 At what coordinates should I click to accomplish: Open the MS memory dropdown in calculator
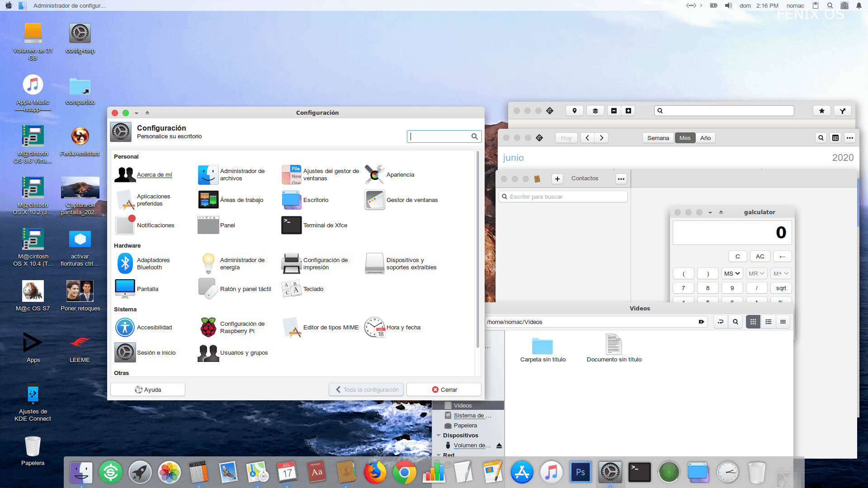[x=732, y=274]
